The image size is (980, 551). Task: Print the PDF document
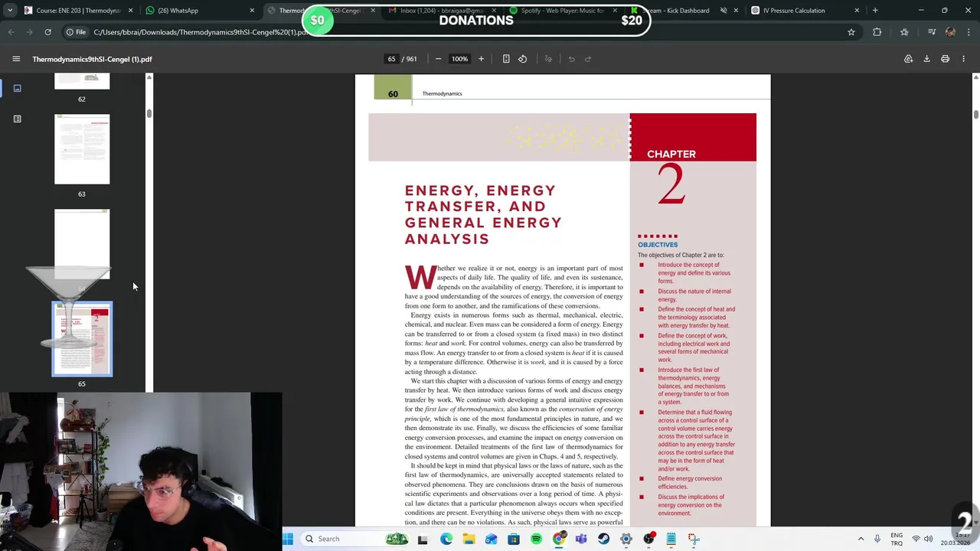point(945,59)
